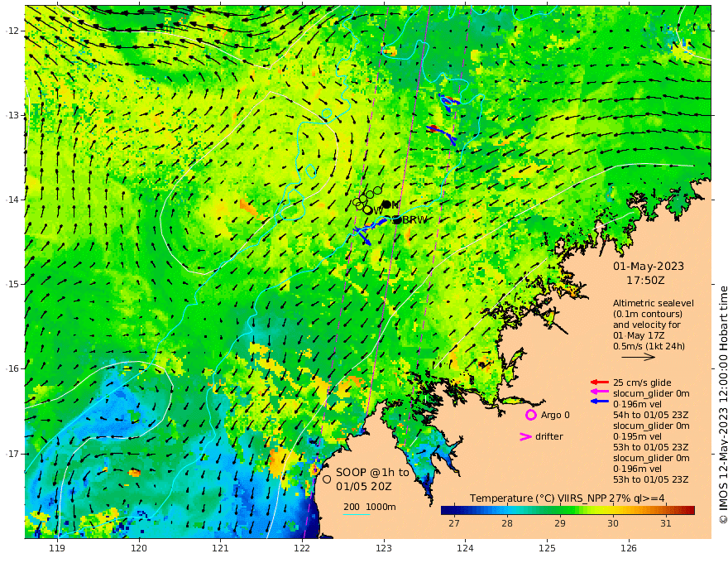Click the colorbar tick label 29
The width and height of the screenshot is (728, 563).
[x=560, y=523]
